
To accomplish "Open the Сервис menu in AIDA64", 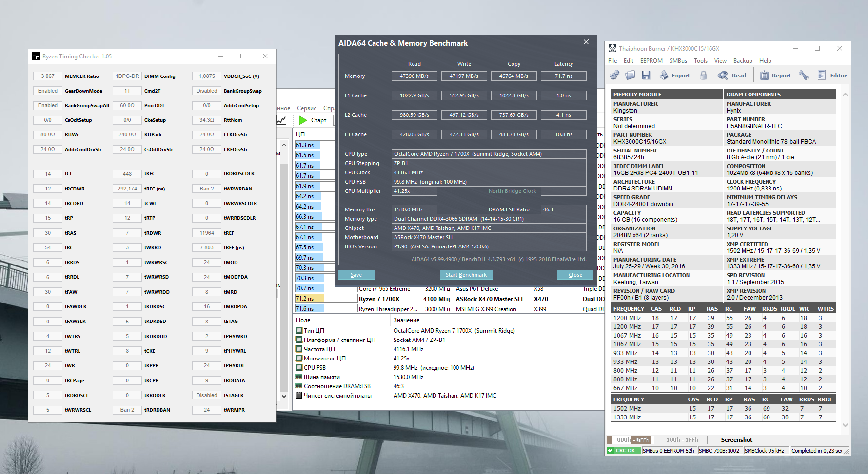I will 306,108.
